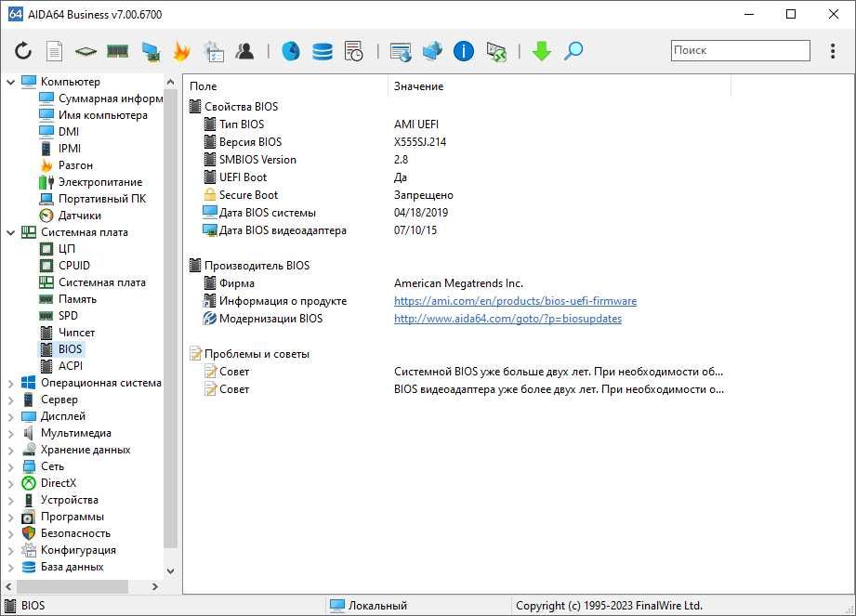Expand the Операционная система node
The width and height of the screenshot is (856, 616).
coord(10,384)
